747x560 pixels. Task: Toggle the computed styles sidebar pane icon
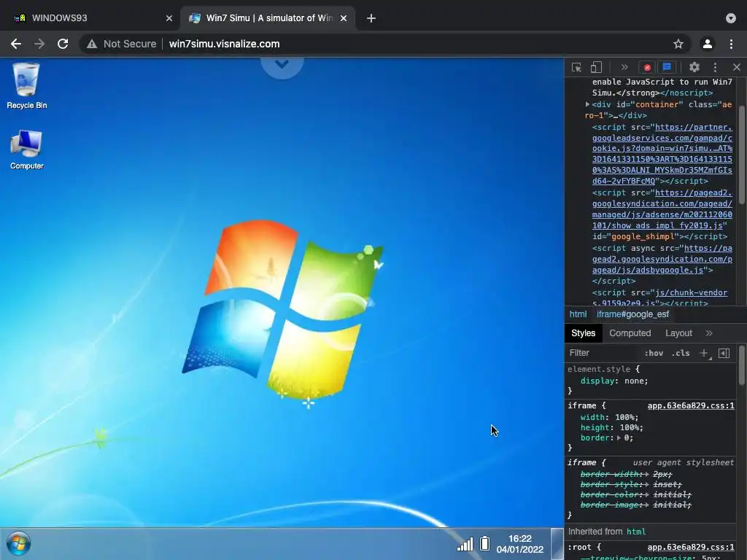[x=724, y=353]
